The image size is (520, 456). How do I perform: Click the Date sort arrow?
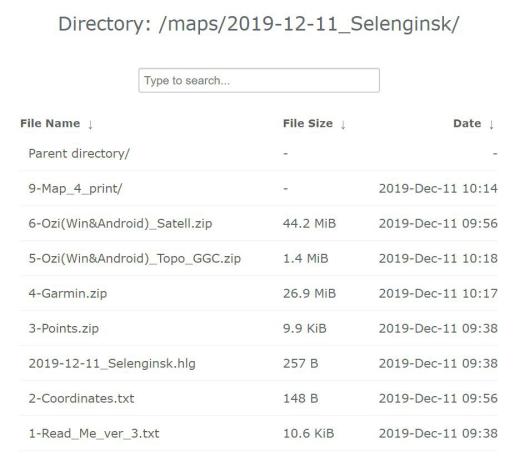[x=491, y=125]
